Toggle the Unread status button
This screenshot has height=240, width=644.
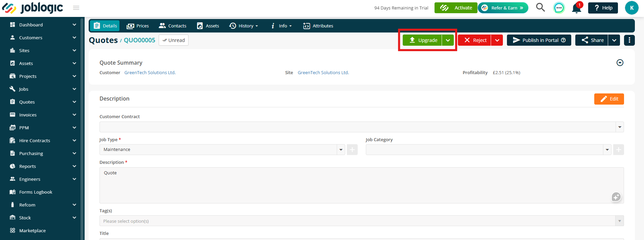click(174, 40)
